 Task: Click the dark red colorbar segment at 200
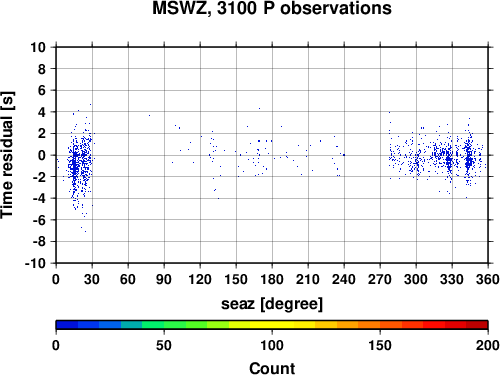pos(477,325)
